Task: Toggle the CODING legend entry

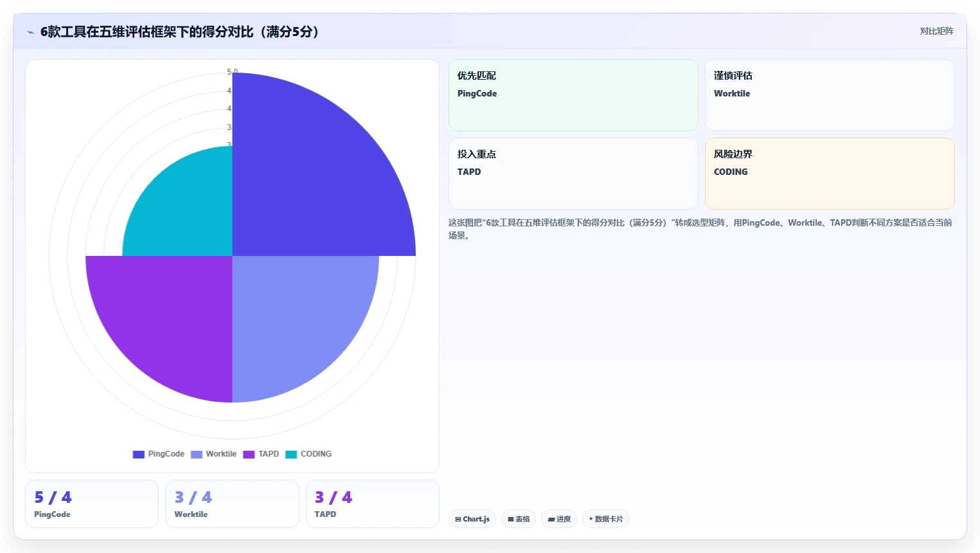Action: coord(308,454)
